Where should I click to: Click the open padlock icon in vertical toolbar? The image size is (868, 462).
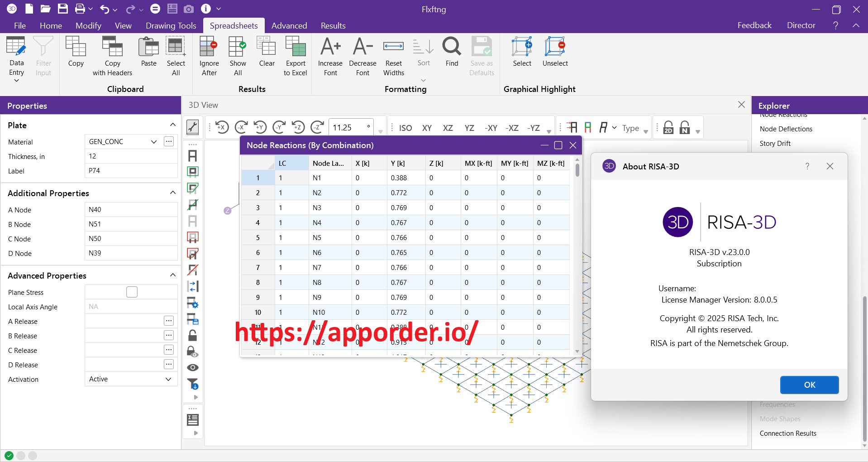pos(193,335)
